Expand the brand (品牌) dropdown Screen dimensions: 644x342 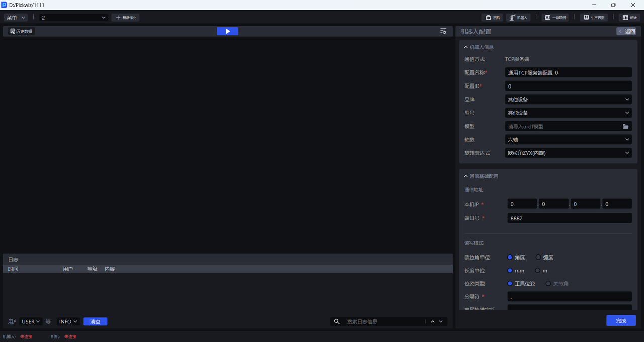click(568, 100)
